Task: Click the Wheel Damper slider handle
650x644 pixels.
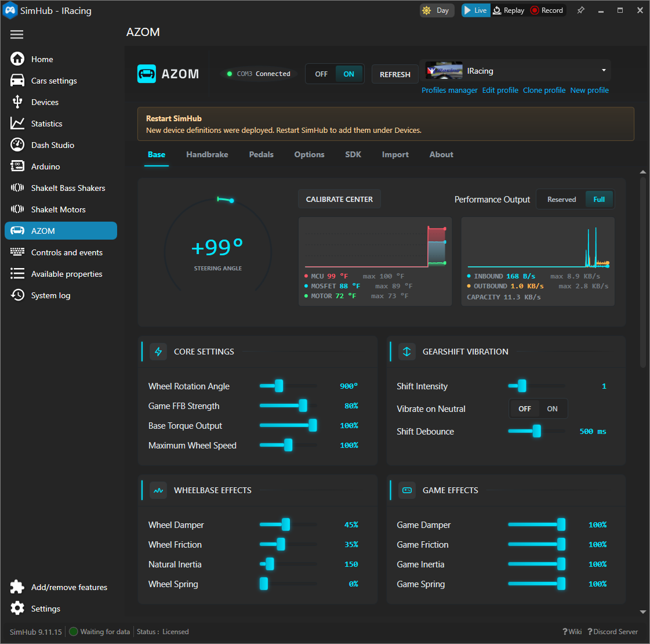Action: pyautogui.click(x=286, y=524)
